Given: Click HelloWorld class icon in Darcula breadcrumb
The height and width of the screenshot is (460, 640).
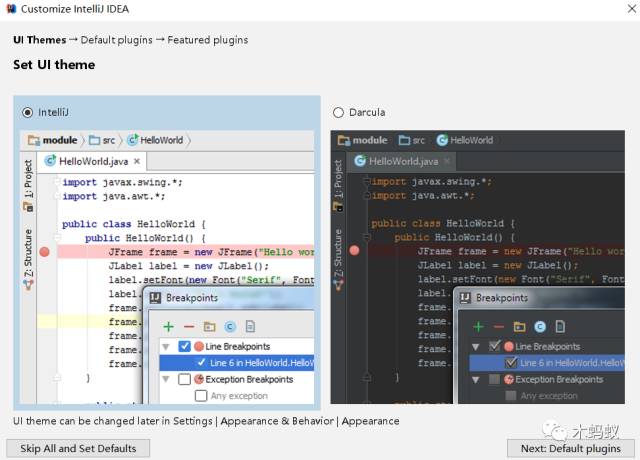Looking at the screenshot, I should coord(442,140).
